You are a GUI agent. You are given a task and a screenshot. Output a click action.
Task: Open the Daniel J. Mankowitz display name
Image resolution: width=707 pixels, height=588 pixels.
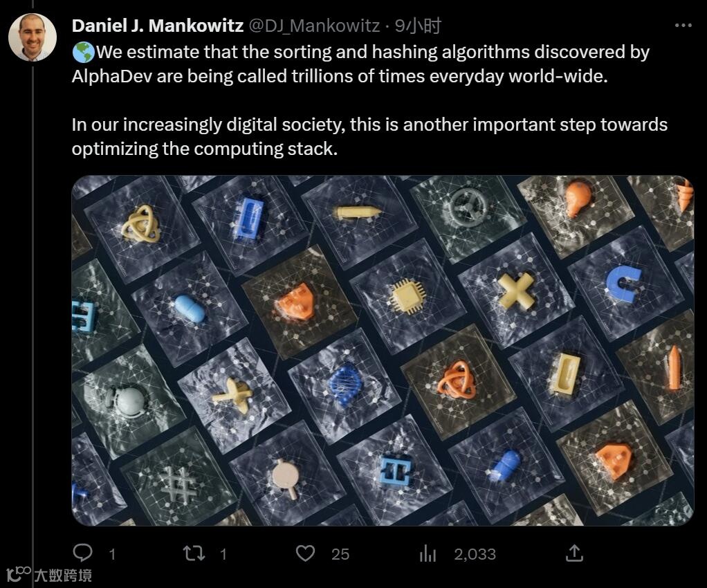[x=157, y=26]
